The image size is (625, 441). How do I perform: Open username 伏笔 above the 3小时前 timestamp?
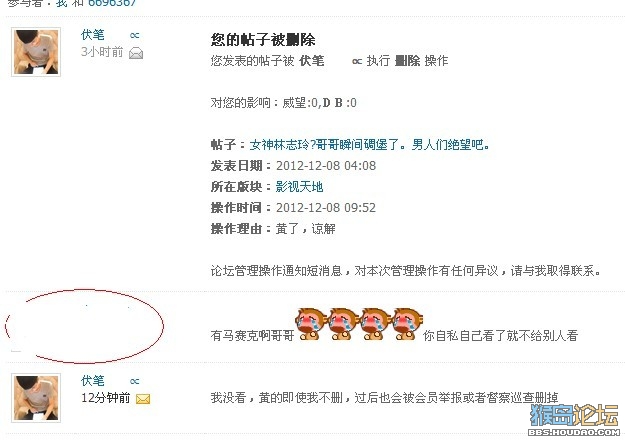click(93, 35)
